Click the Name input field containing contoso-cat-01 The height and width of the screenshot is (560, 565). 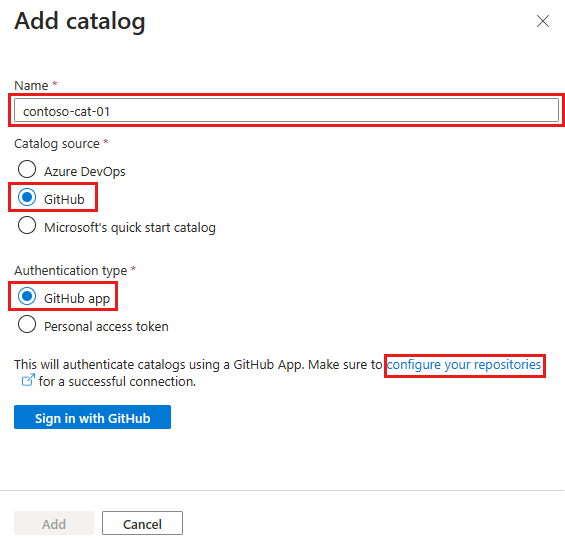click(286, 111)
